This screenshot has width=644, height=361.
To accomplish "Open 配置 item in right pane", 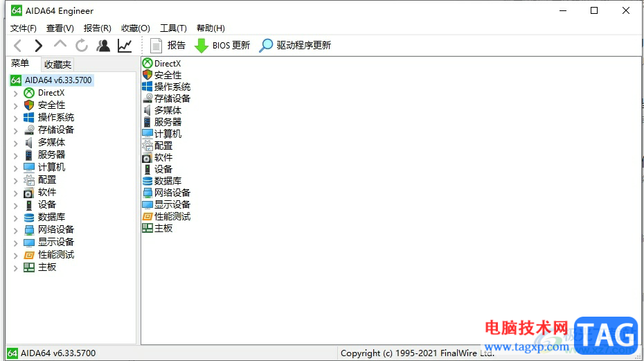I will click(x=157, y=146).
